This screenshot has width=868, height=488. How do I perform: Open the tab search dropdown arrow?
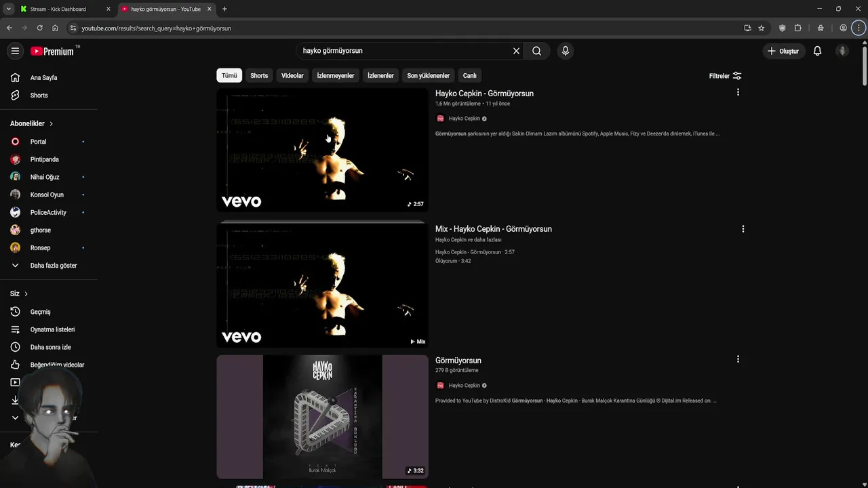pos(8,9)
